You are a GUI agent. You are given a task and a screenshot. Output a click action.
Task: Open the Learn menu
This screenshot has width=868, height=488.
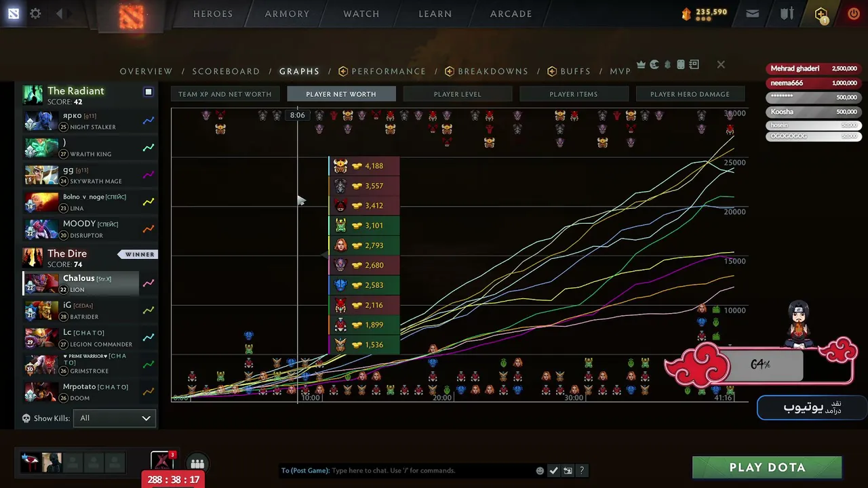435,14
